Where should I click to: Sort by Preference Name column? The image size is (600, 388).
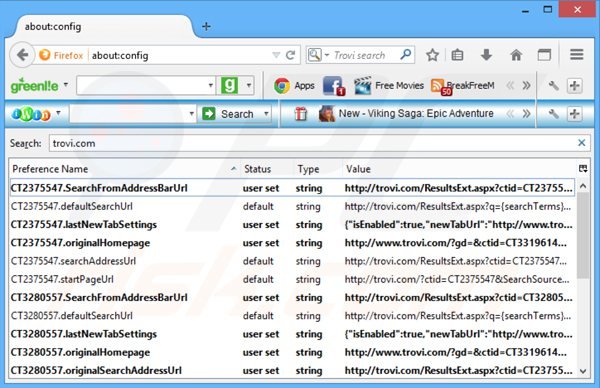tap(124, 169)
